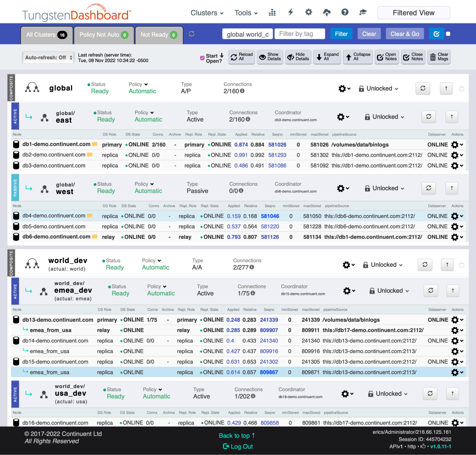476x455 pixels.
Task: Click the graduation cap icon
Action: [363, 12]
